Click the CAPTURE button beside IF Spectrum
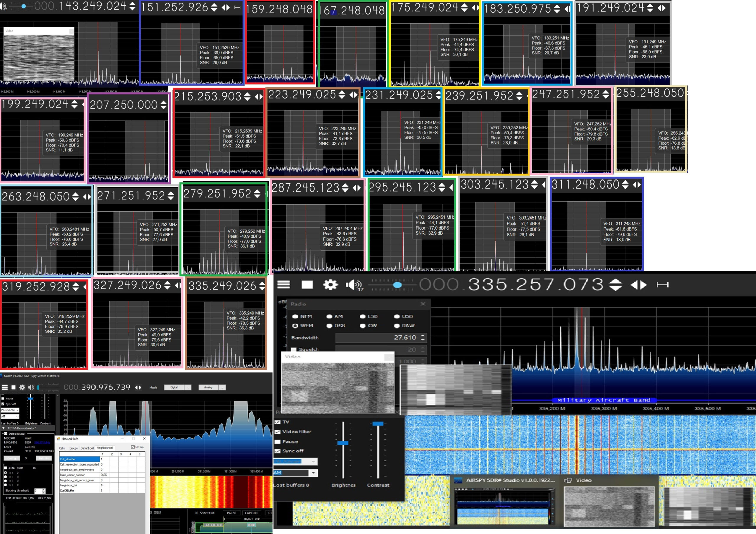This screenshot has width=756, height=534. point(251,513)
